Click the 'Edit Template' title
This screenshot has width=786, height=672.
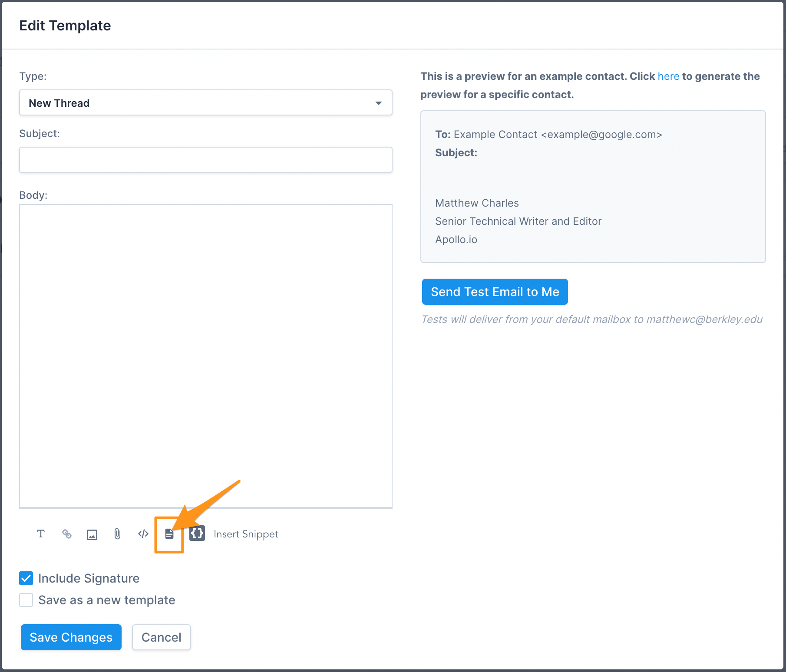pyautogui.click(x=65, y=26)
